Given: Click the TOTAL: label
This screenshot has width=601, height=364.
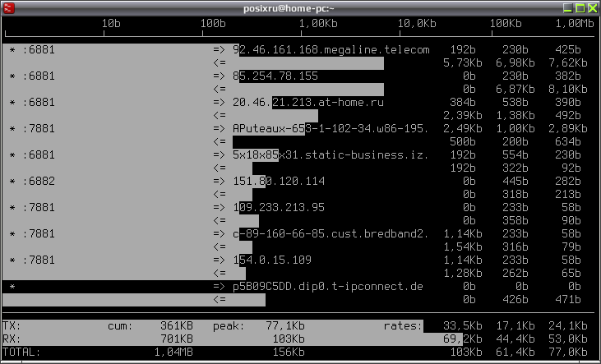Looking at the screenshot, I should click(21, 352).
